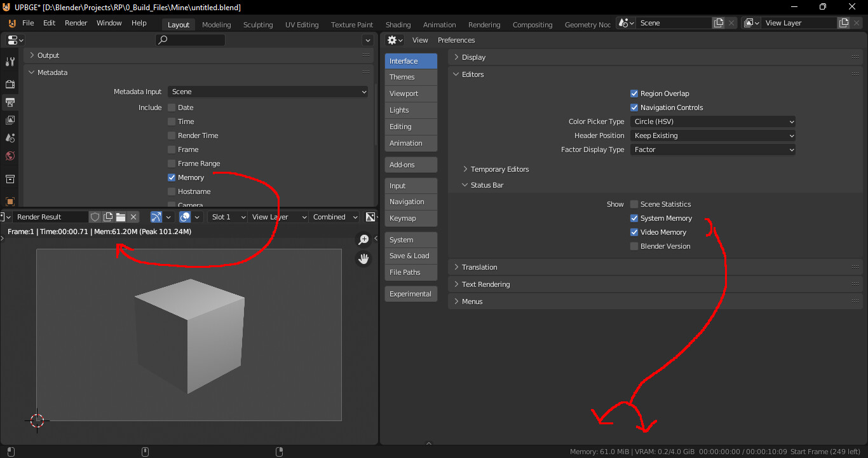Click the Render Result name field
868x458 pixels.
pyautogui.click(x=51, y=217)
